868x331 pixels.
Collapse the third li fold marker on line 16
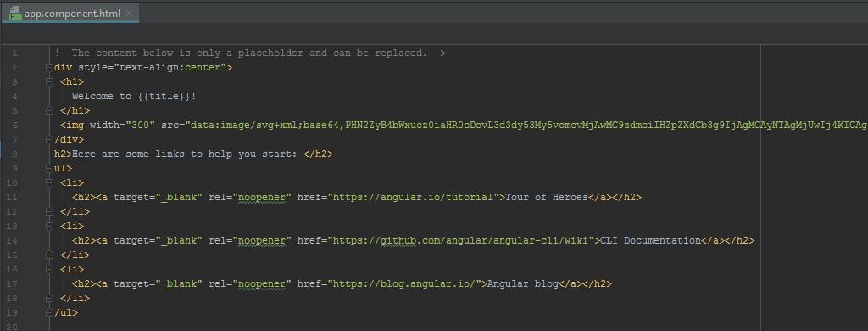coord(49,269)
